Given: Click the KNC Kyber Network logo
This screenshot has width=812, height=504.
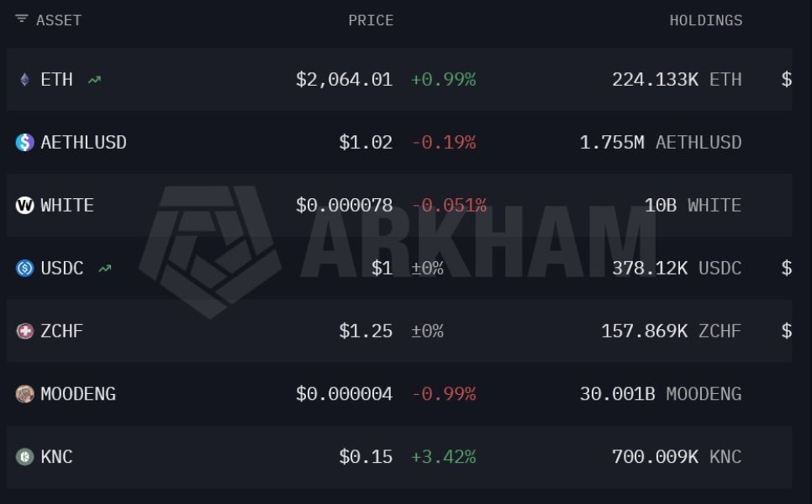Looking at the screenshot, I should [x=24, y=456].
